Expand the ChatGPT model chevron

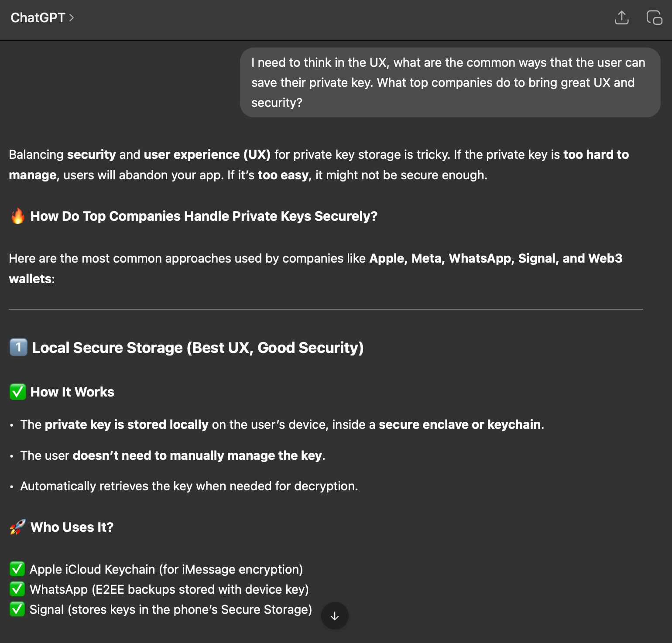click(72, 17)
